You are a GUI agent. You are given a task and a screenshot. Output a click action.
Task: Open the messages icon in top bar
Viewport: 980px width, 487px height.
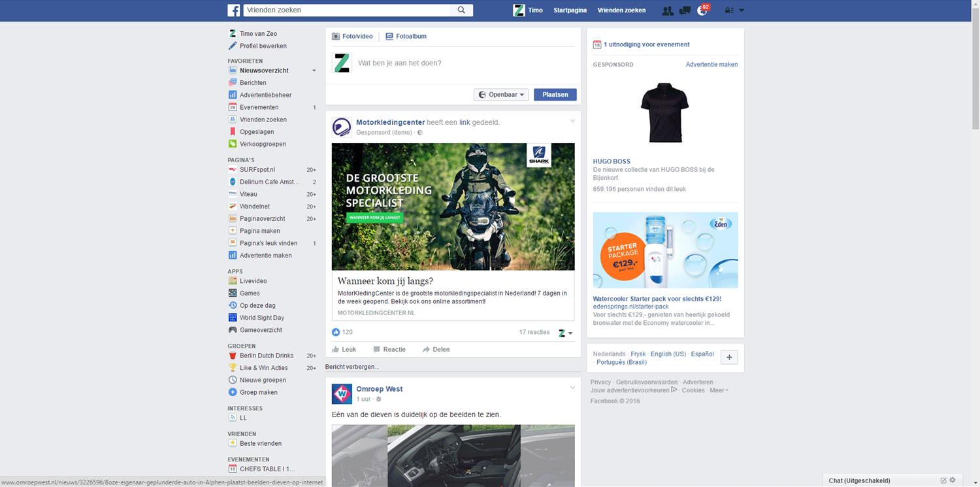[685, 10]
